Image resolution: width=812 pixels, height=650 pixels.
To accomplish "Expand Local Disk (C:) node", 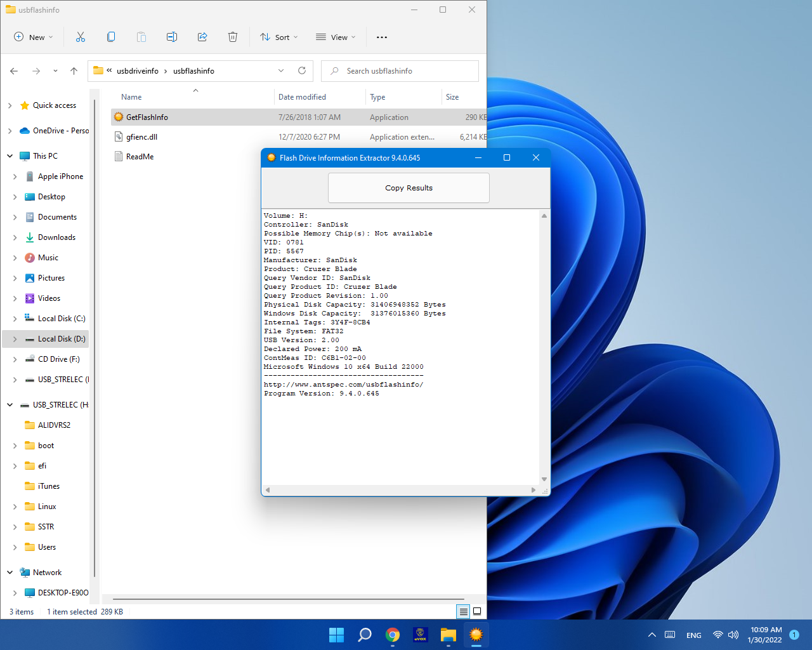I will click(15, 319).
